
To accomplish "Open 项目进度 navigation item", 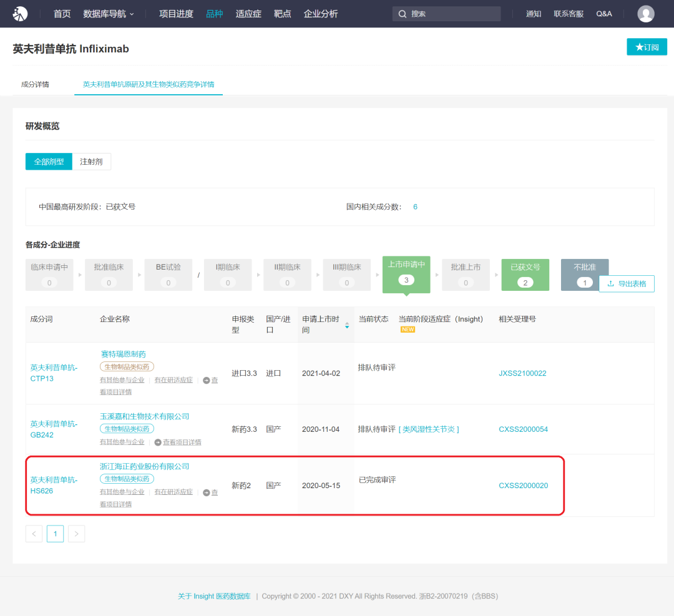I will coord(176,14).
